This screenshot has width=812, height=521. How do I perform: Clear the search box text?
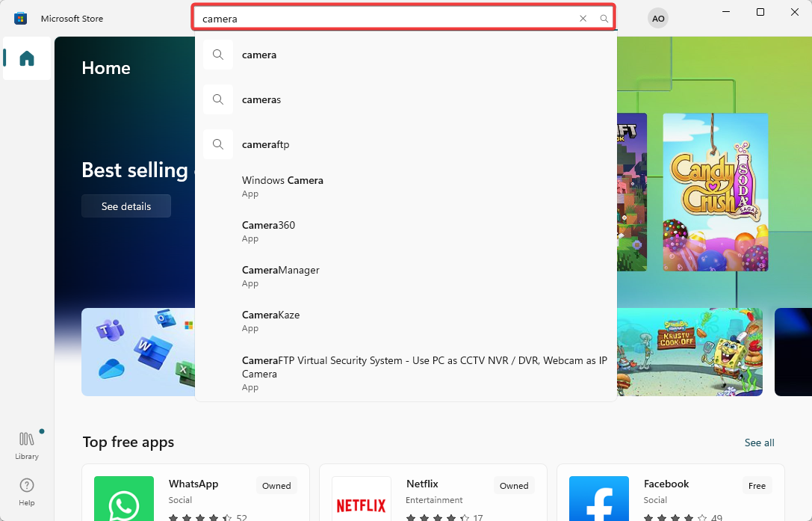click(583, 19)
